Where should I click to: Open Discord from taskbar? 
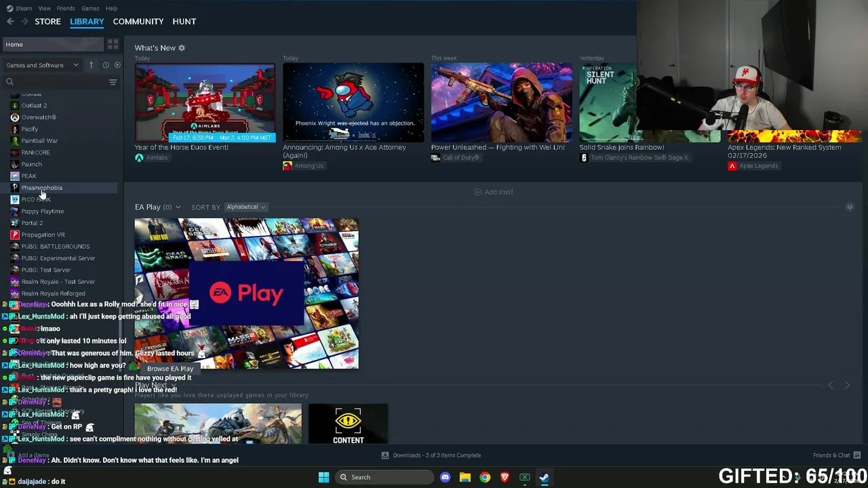(445, 477)
